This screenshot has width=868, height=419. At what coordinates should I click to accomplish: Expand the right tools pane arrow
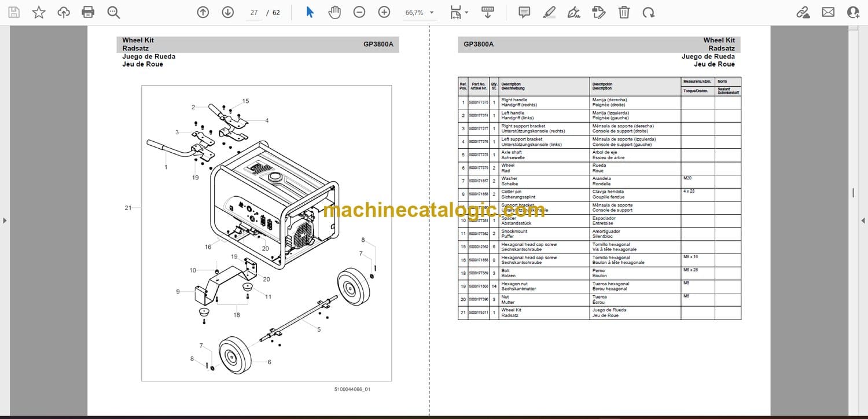(863, 220)
